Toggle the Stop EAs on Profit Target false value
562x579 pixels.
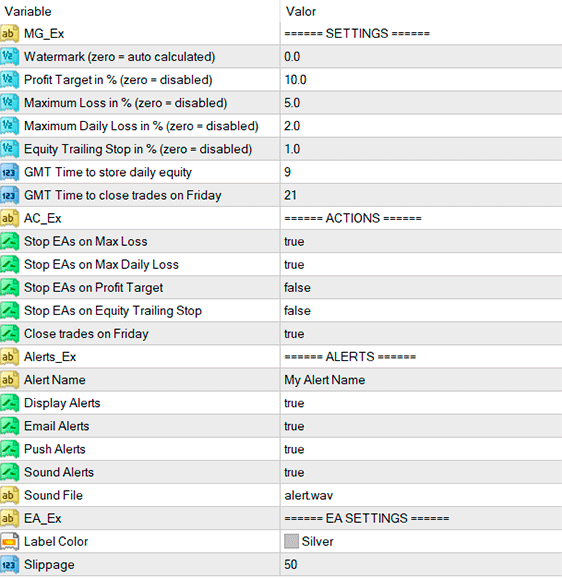[x=421, y=288]
